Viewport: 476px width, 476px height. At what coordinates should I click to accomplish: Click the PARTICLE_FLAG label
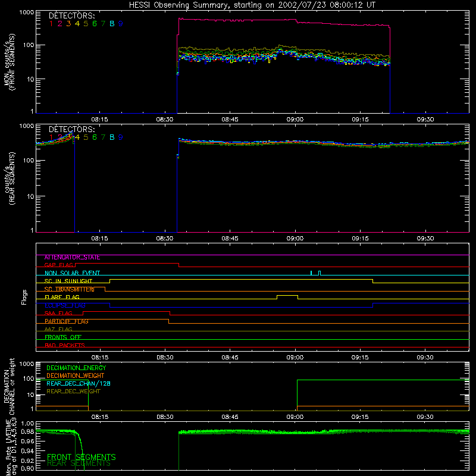(67, 321)
